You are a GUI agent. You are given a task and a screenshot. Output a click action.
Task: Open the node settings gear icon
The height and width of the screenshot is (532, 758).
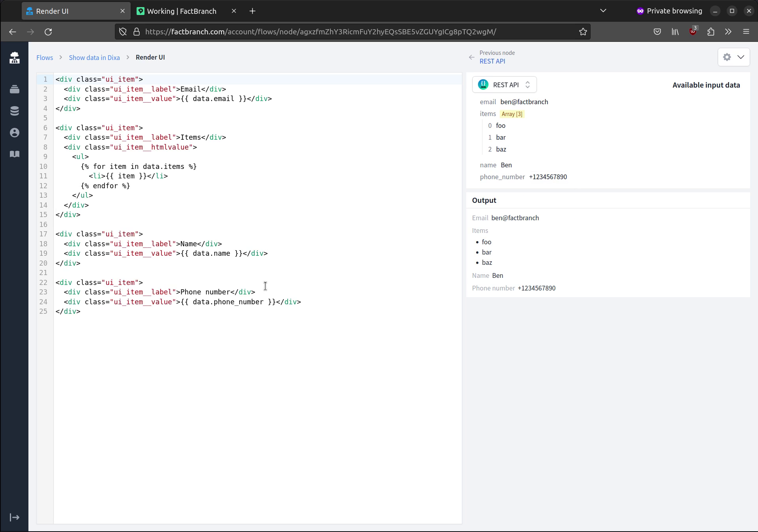coord(727,57)
